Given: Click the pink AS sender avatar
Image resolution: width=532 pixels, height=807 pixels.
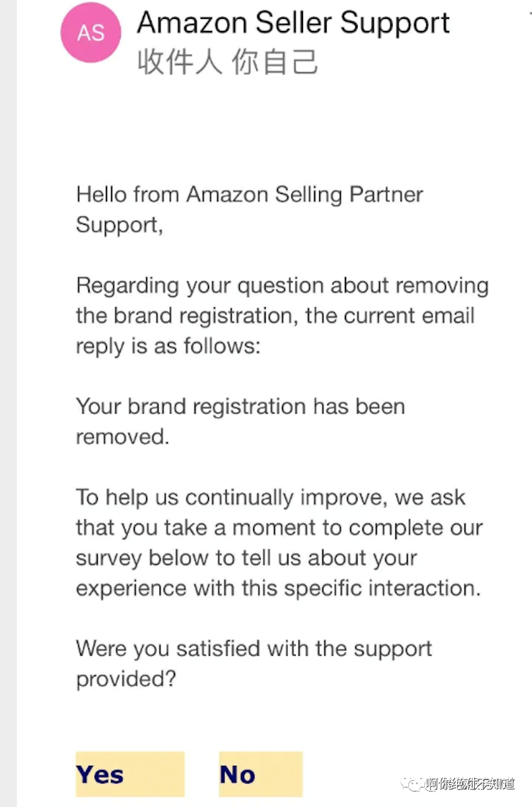Looking at the screenshot, I should coord(90,32).
